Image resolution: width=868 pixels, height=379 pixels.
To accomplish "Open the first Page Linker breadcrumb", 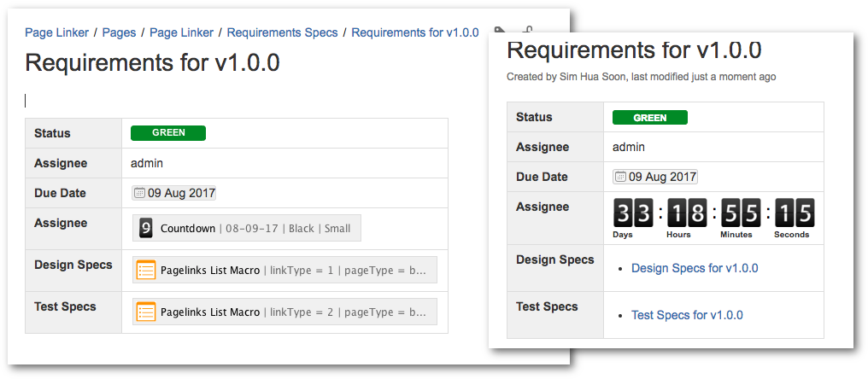I will tap(56, 32).
